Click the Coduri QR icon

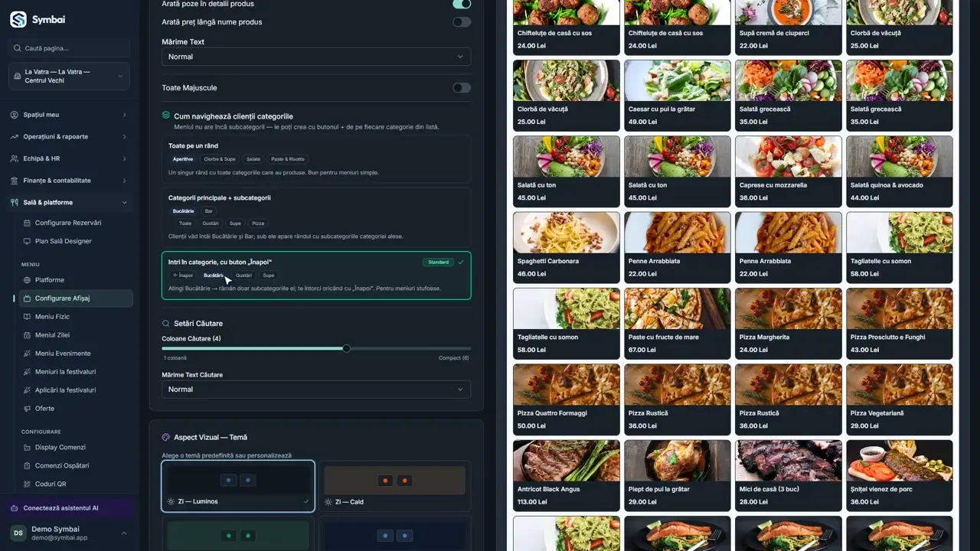28,484
